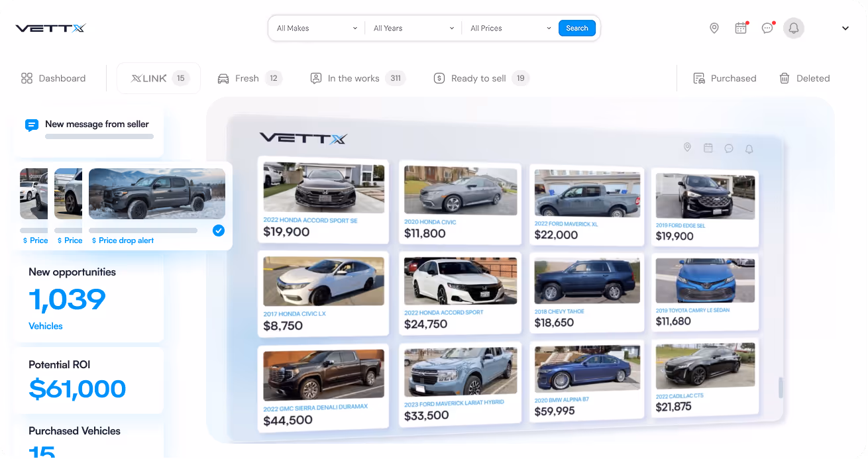868x459 pixels.
Task: Click the message icon on the seller card
Action: coord(31,125)
